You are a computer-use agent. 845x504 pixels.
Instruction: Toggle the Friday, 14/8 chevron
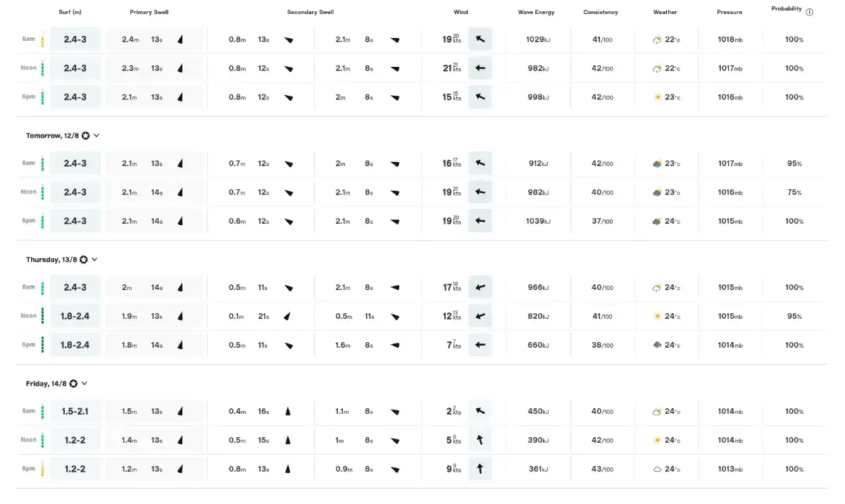pos(84,384)
